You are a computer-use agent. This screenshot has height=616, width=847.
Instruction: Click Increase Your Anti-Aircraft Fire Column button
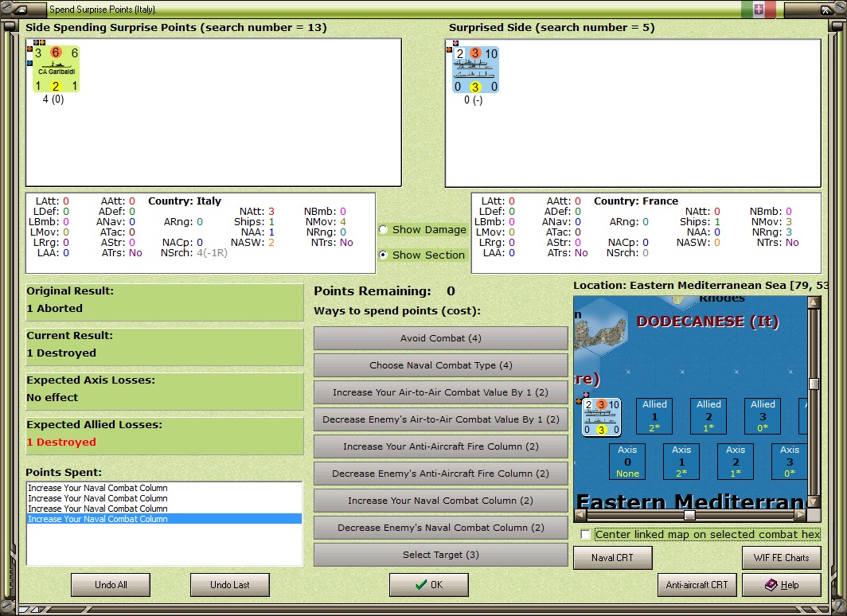(x=441, y=446)
